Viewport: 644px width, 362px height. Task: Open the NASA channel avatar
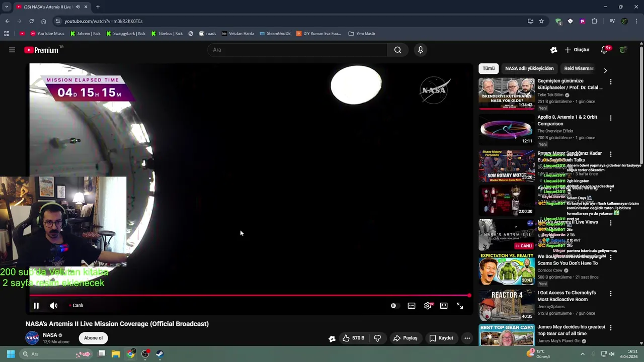pyautogui.click(x=32, y=338)
